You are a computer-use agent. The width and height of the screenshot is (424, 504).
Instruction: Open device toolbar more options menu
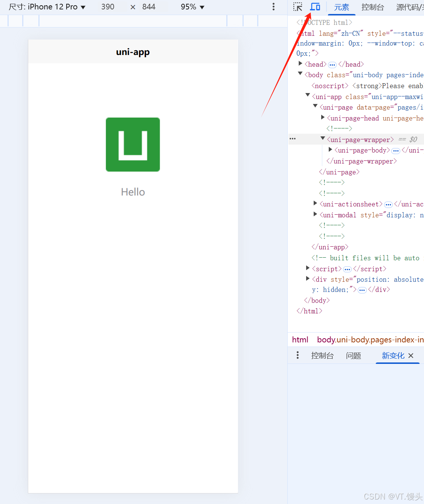[273, 7]
